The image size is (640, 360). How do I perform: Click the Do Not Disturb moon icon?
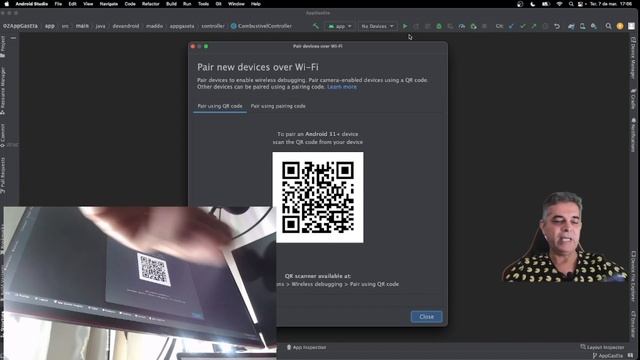(533, 4)
